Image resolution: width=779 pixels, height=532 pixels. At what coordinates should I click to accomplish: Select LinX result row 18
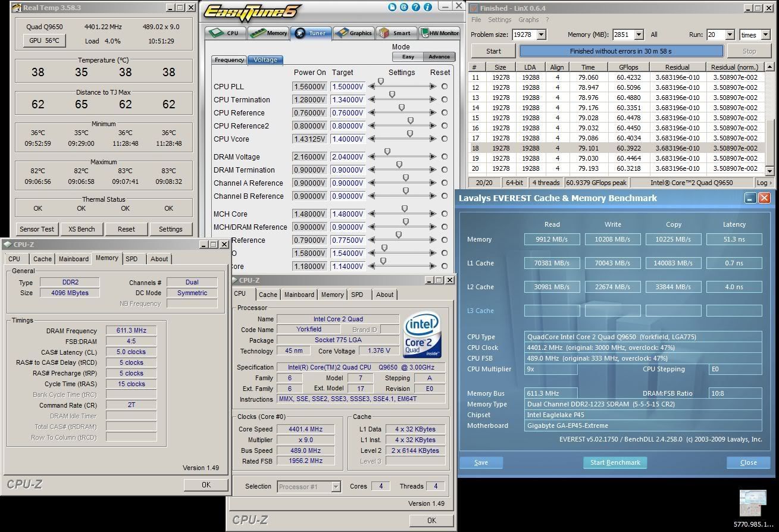click(617, 148)
